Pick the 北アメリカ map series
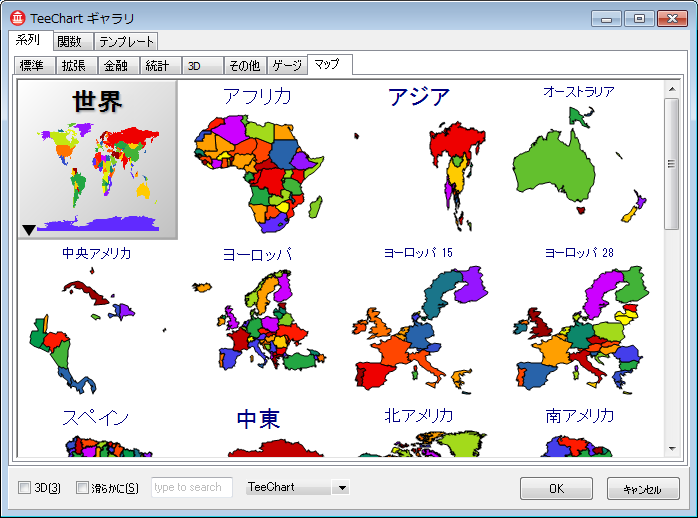 (419, 429)
